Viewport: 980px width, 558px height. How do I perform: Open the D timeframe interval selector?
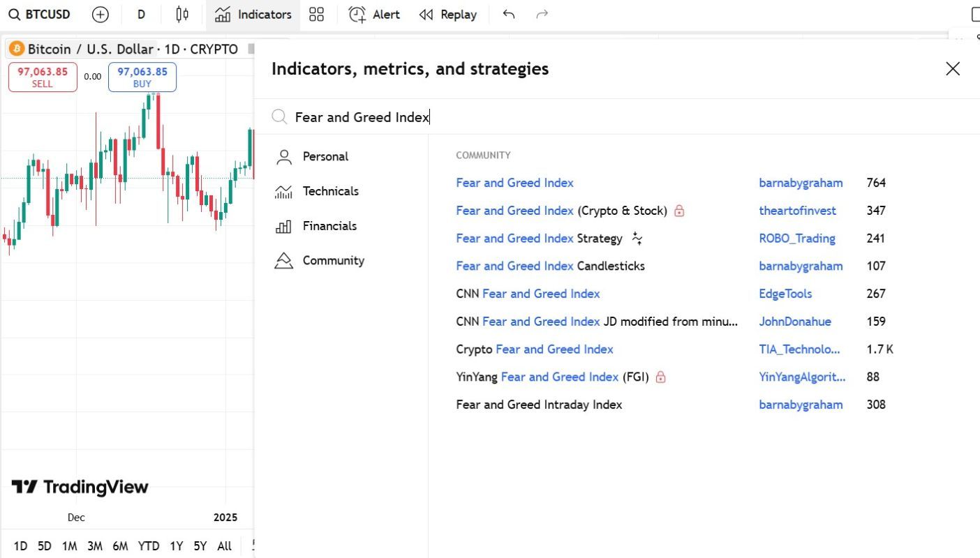[142, 14]
